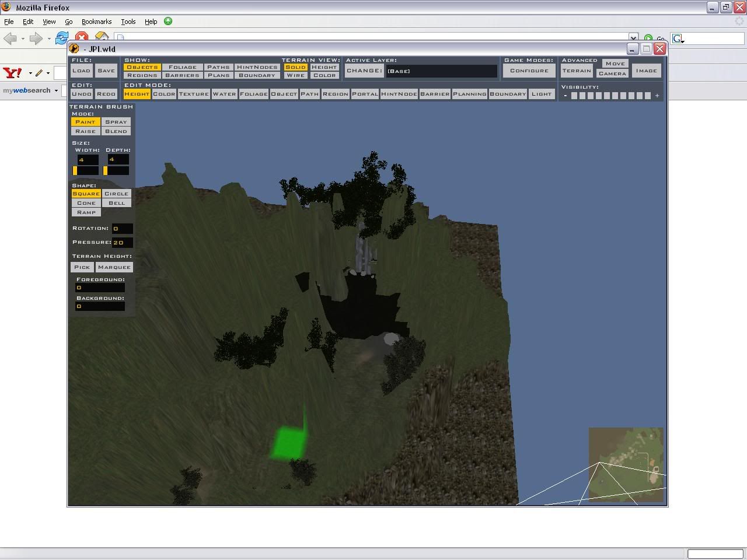Set brush mode to Raise

(85, 131)
